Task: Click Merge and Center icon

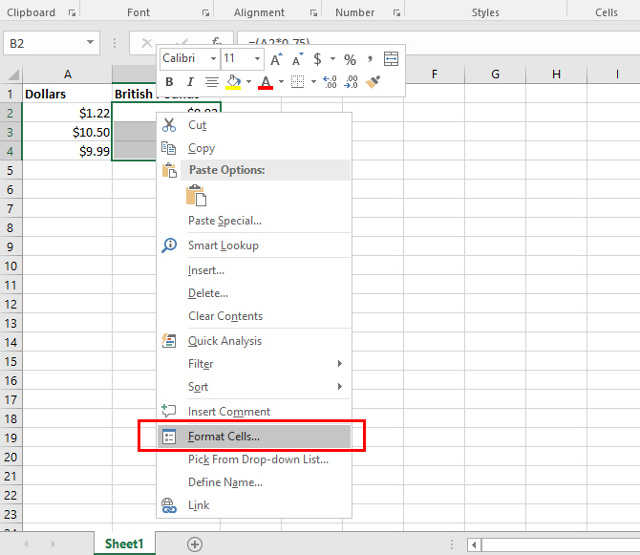Action: coord(391,59)
